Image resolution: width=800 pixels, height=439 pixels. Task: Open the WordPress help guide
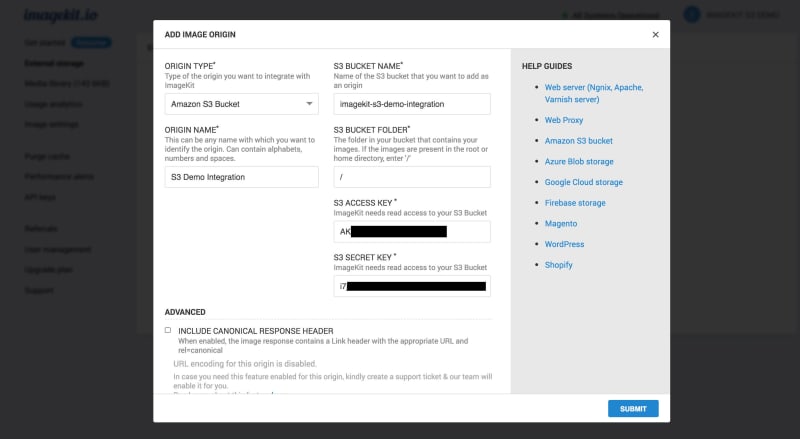(x=564, y=244)
